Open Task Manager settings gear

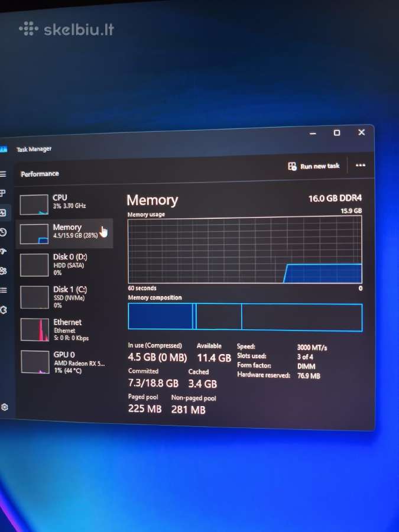pos(4,407)
